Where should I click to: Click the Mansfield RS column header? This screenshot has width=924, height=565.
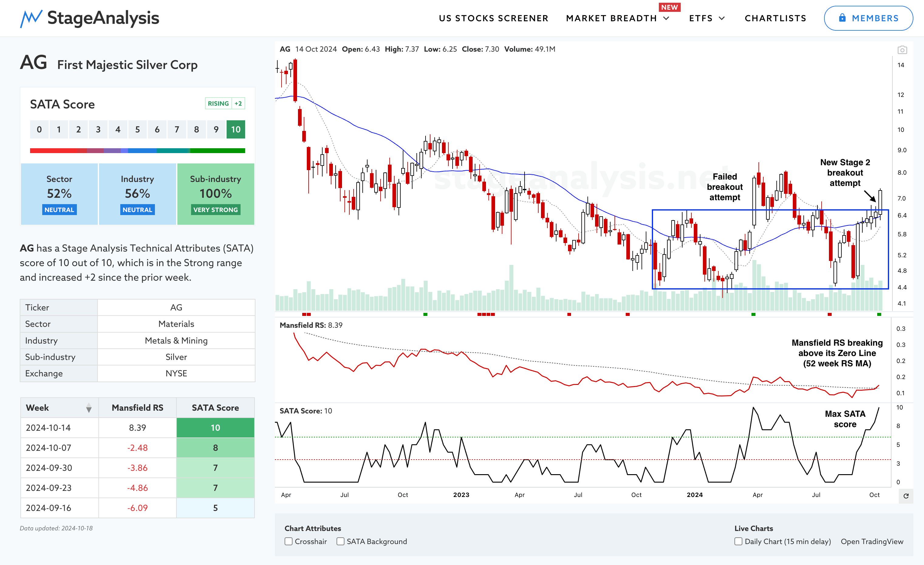pos(137,408)
